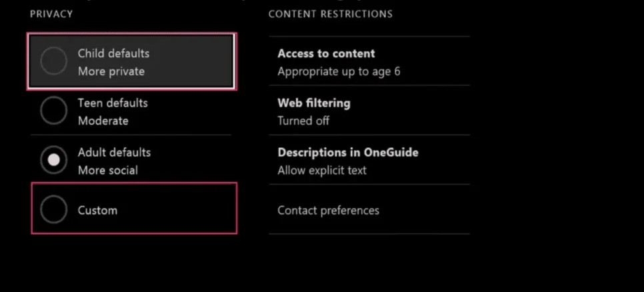This screenshot has height=292, width=644.
Task: Open the Web filtering setting
Action: (313, 103)
